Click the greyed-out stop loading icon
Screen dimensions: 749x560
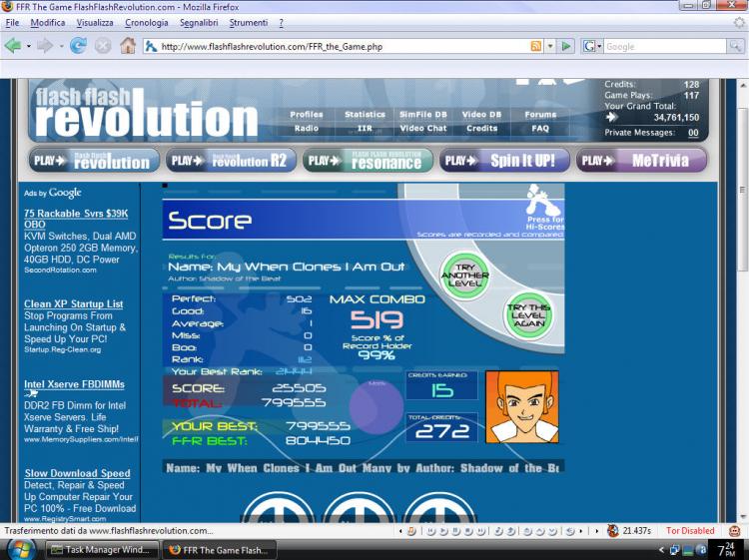103,46
